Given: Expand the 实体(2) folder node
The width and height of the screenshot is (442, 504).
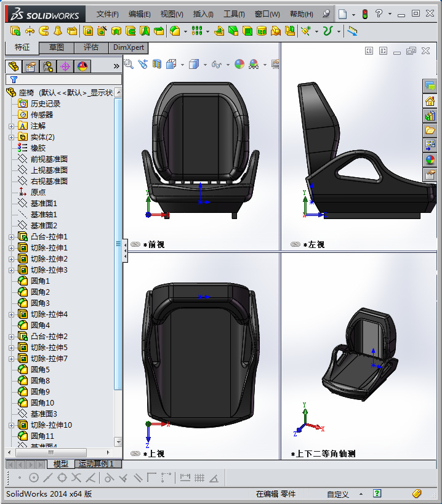Looking at the screenshot, I should (x=11, y=137).
